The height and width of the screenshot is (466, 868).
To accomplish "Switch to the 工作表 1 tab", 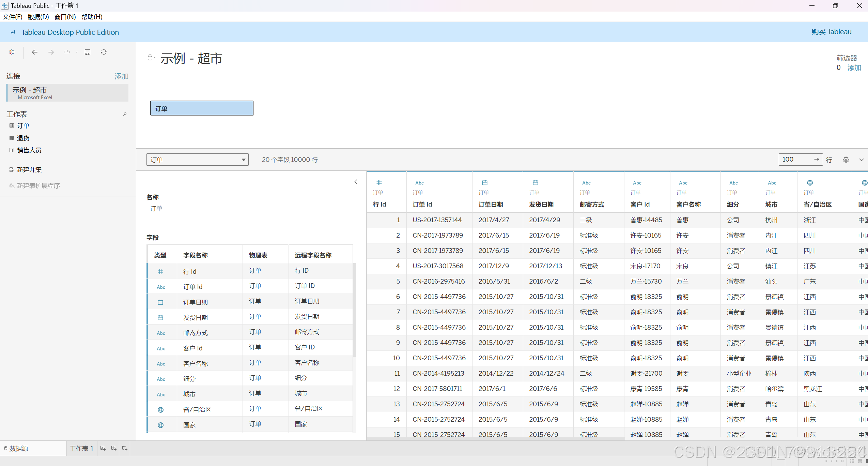I will coord(81,448).
